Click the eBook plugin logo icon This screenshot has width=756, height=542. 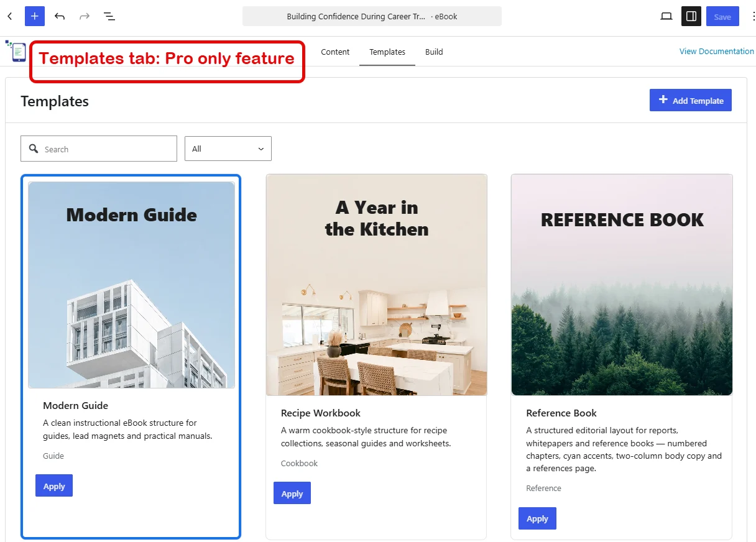(x=17, y=51)
